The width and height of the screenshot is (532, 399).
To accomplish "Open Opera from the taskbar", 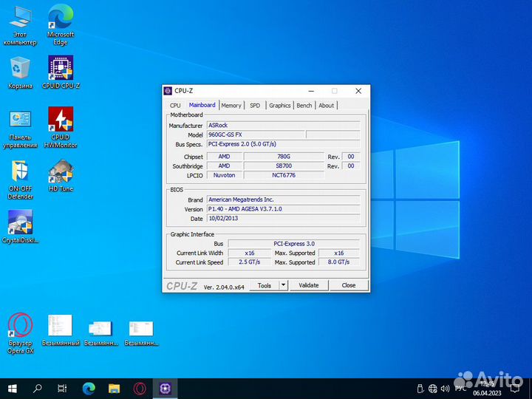I will click(140, 389).
